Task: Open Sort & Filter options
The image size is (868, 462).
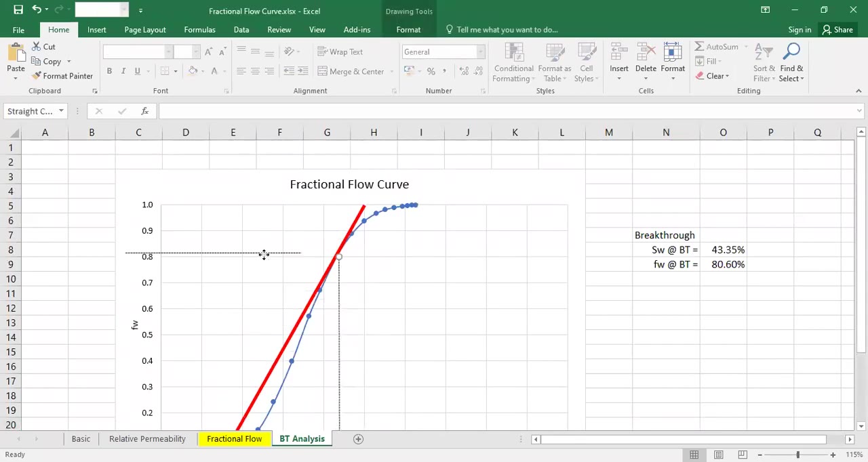Action: 764,62
